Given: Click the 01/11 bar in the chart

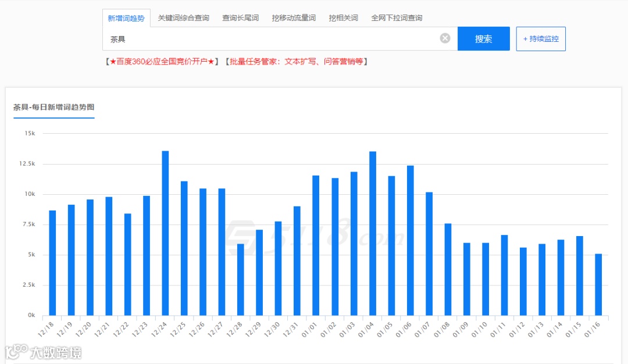Looking at the screenshot, I should click(505, 276).
